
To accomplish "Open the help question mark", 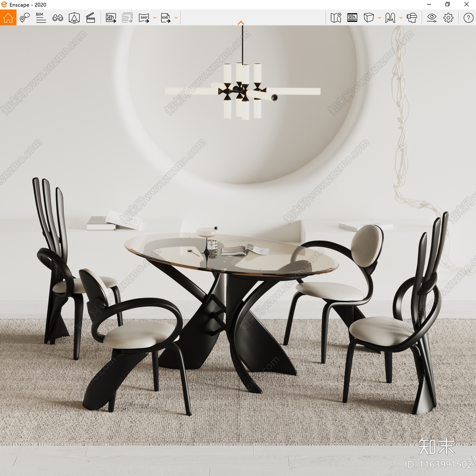I will [468, 18].
